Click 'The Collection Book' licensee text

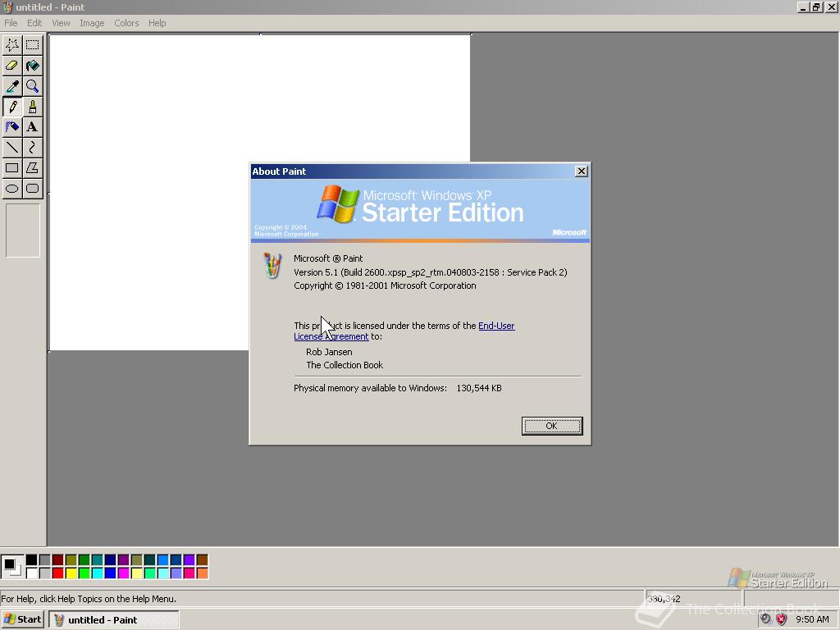[x=345, y=365]
